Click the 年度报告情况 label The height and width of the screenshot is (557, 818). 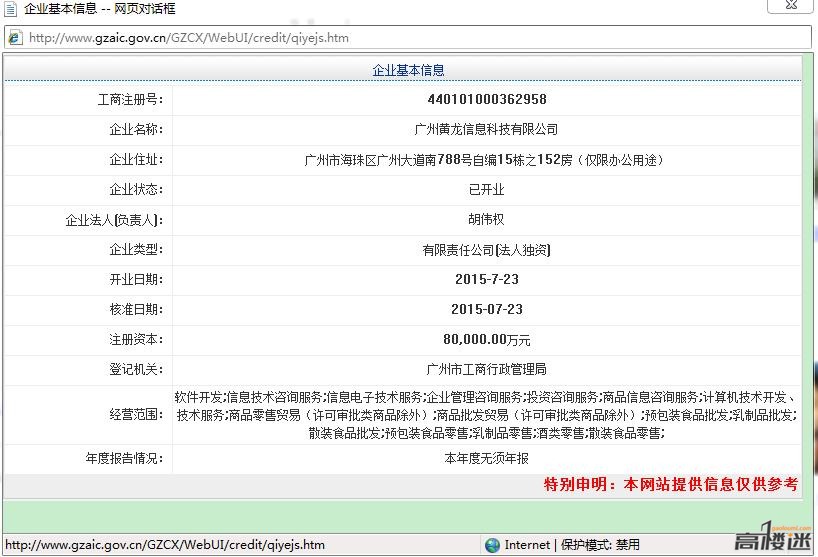(124, 458)
